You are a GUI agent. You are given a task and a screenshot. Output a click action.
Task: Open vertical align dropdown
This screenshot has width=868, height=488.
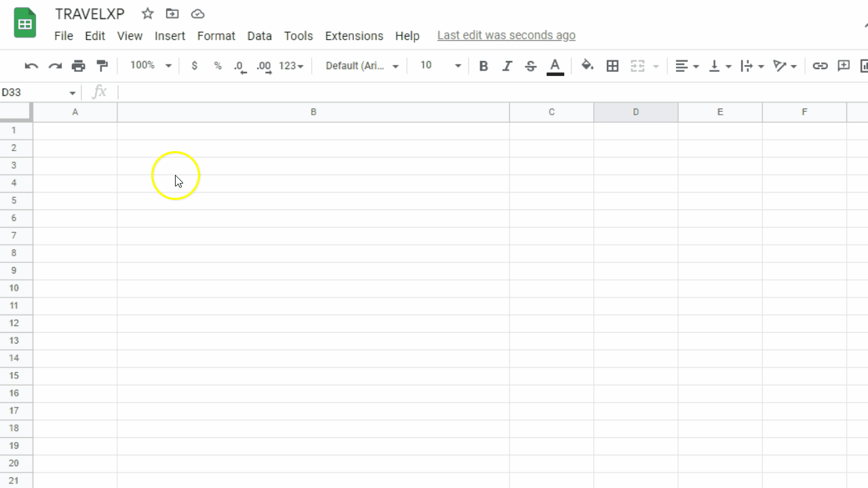tap(719, 66)
